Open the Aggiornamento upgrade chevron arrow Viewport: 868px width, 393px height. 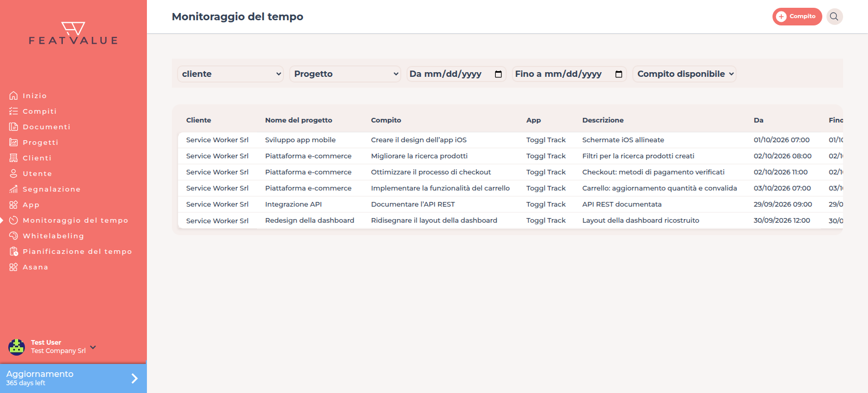[134, 378]
